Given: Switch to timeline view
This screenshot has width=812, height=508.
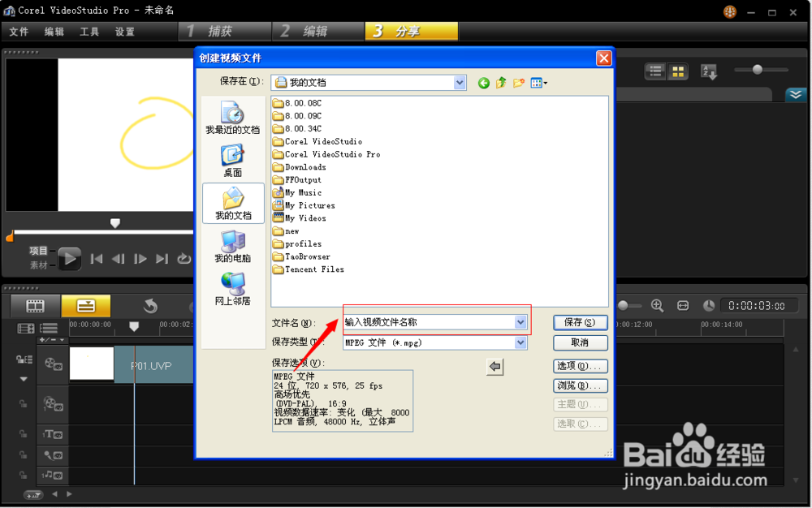Looking at the screenshot, I should click(86, 306).
